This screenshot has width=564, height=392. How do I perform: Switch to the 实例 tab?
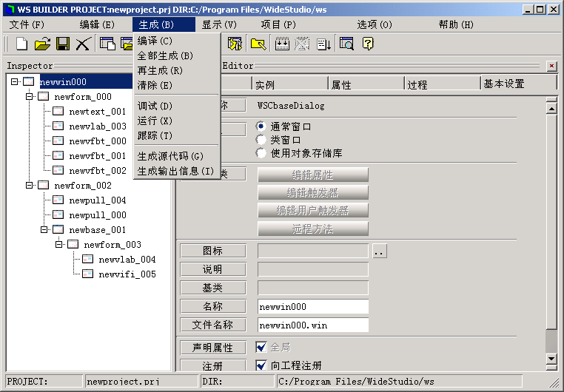pos(289,85)
